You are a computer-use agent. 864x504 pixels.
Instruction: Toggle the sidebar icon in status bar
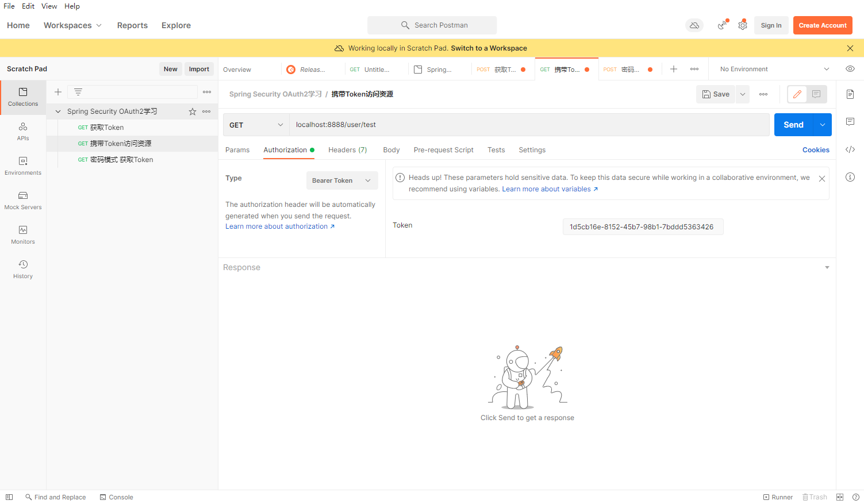(9, 497)
